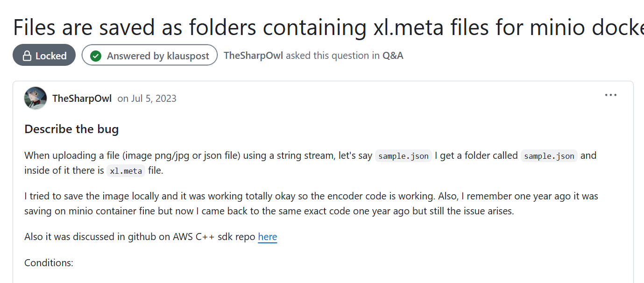Click the "Locked" label text
This screenshot has height=283, width=644.
(51, 56)
